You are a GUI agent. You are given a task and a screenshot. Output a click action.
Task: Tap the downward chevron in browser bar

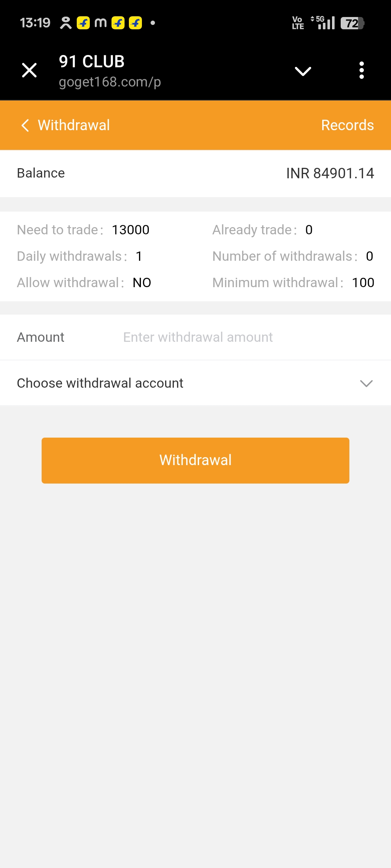tap(303, 71)
